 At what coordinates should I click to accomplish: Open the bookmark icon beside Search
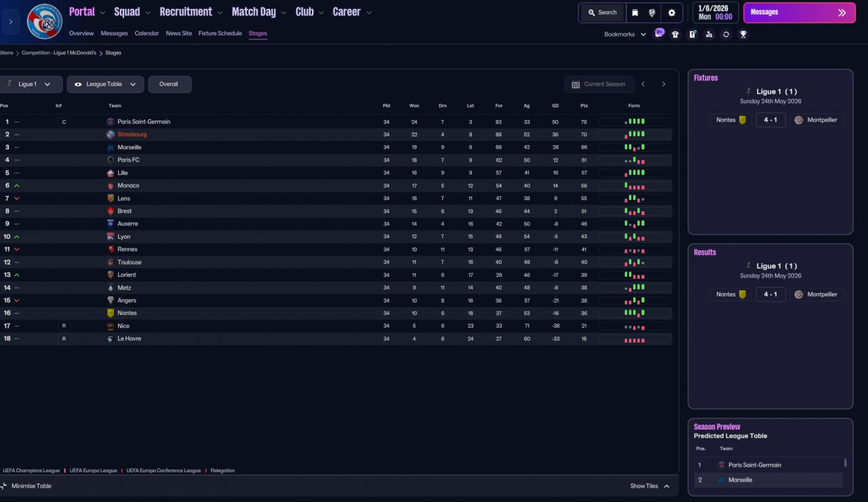pyautogui.click(x=635, y=12)
